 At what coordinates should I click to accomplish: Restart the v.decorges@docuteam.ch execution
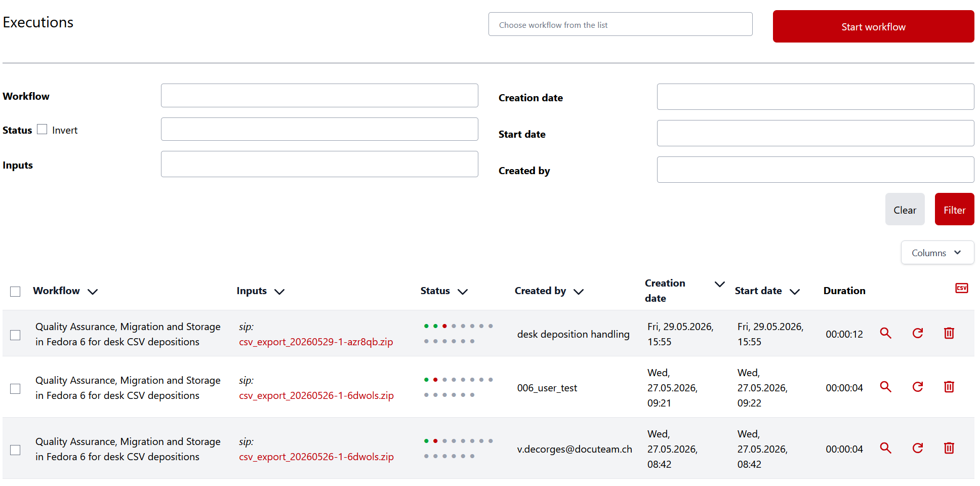918,448
